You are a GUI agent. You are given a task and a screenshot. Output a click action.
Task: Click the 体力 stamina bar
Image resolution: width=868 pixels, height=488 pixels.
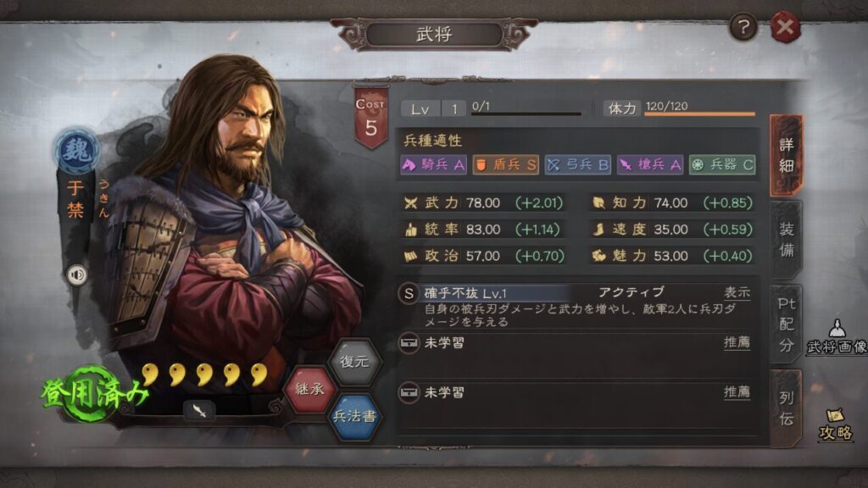tap(699, 114)
